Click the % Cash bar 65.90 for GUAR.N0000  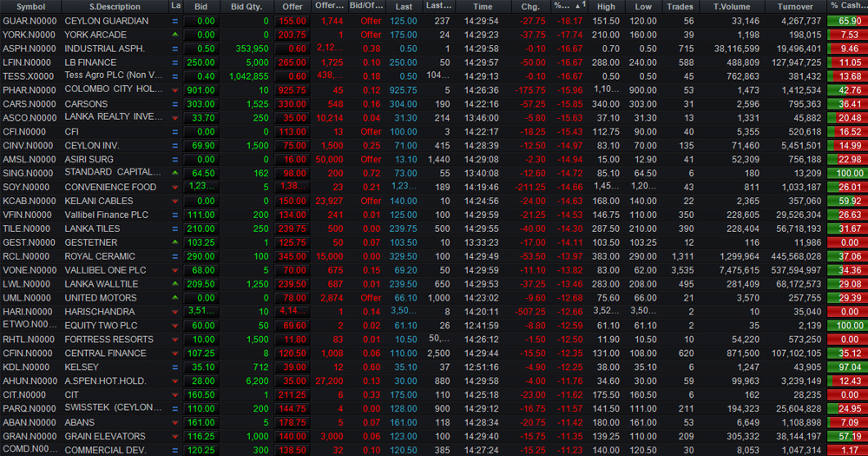pos(847,21)
